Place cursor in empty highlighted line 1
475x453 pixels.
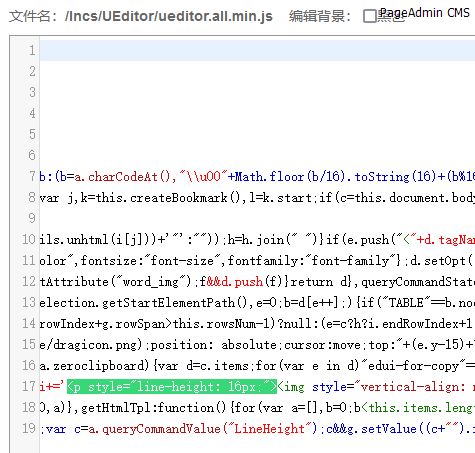coord(257,50)
